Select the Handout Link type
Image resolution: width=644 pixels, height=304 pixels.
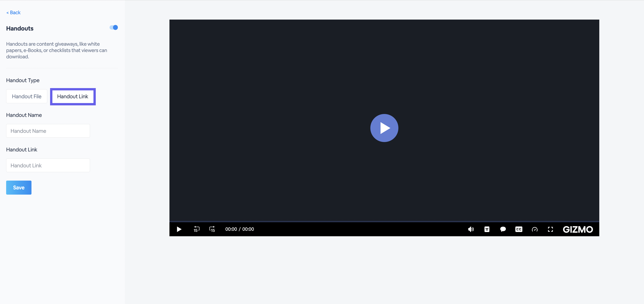pyautogui.click(x=73, y=97)
